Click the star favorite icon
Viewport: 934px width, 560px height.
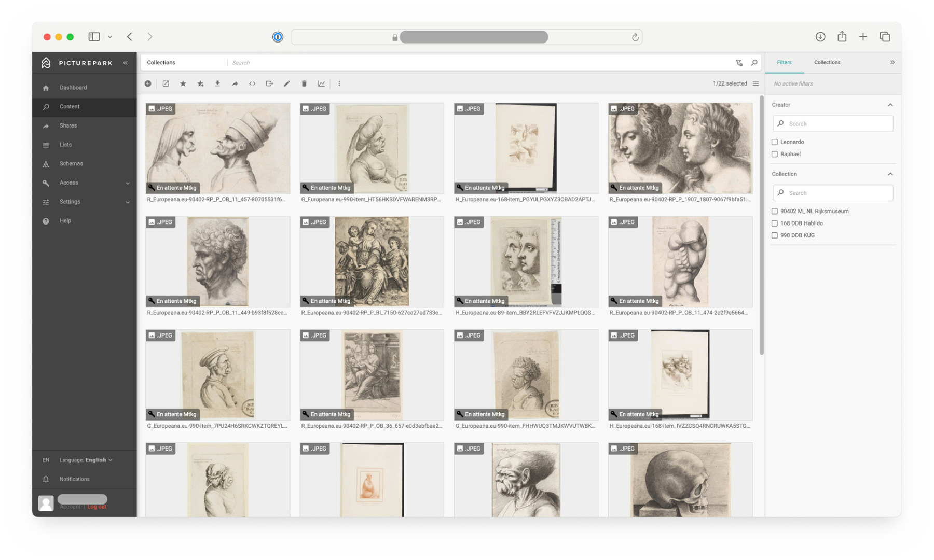click(x=183, y=83)
